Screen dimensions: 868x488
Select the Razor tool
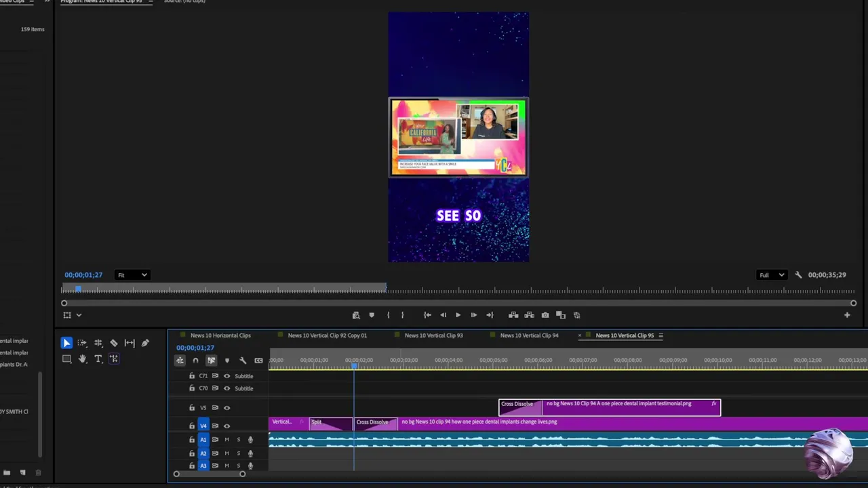pyautogui.click(x=114, y=343)
